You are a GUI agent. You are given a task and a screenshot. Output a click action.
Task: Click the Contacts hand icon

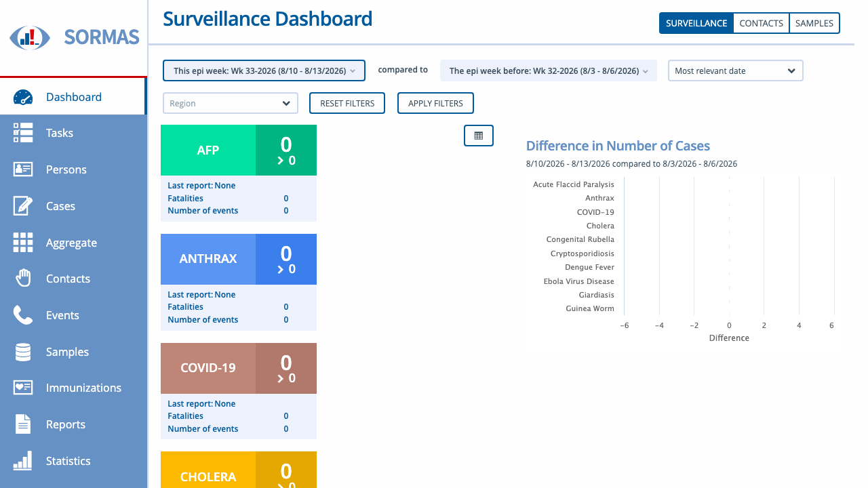[23, 279]
